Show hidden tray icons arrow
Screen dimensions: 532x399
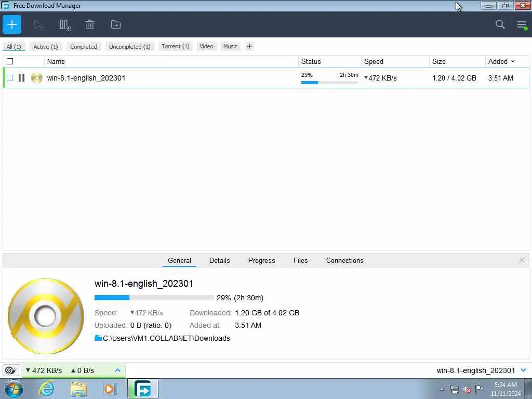(442, 390)
